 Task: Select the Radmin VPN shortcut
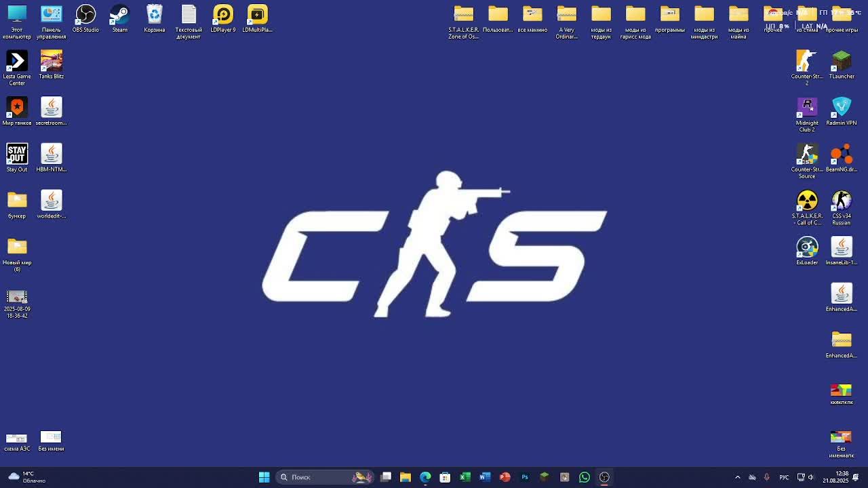click(842, 111)
